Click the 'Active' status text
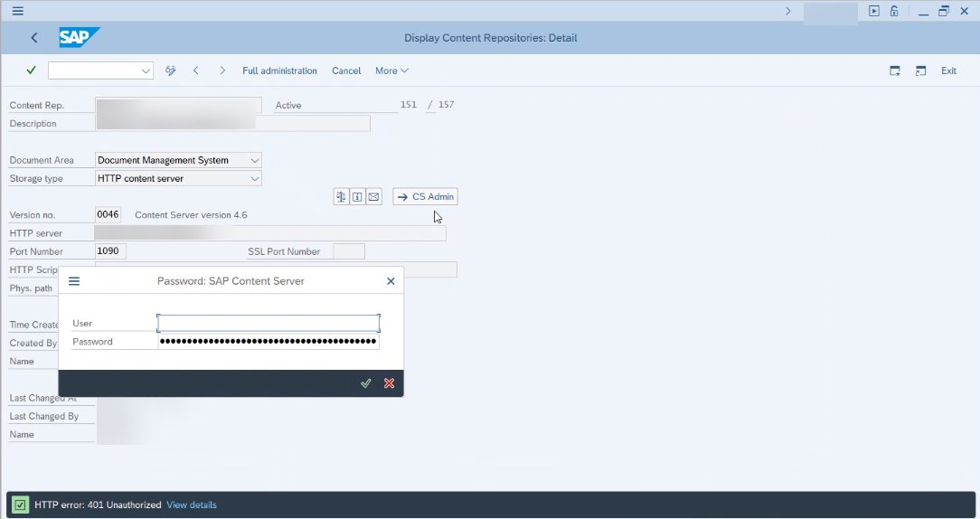This screenshot has width=980, height=519. 288,105
